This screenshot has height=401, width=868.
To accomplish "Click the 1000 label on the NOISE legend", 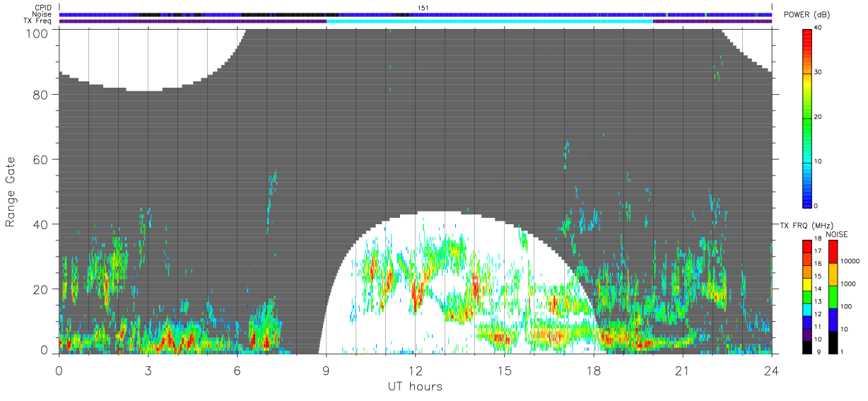I will 848,284.
